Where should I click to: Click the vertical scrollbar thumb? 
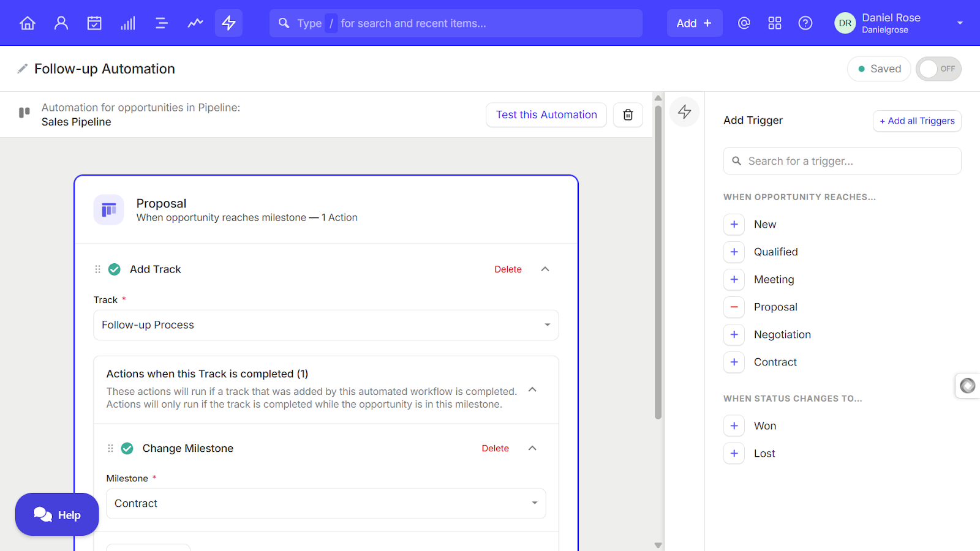click(658, 262)
